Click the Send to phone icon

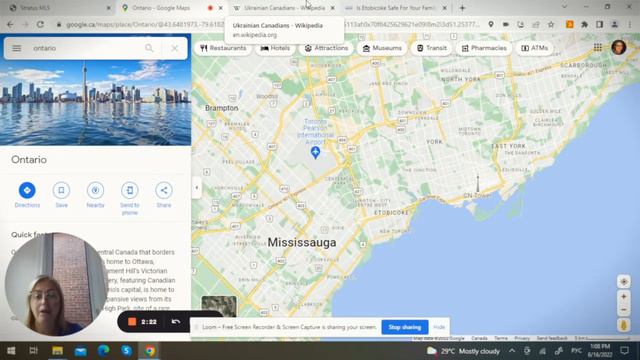pos(129,190)
